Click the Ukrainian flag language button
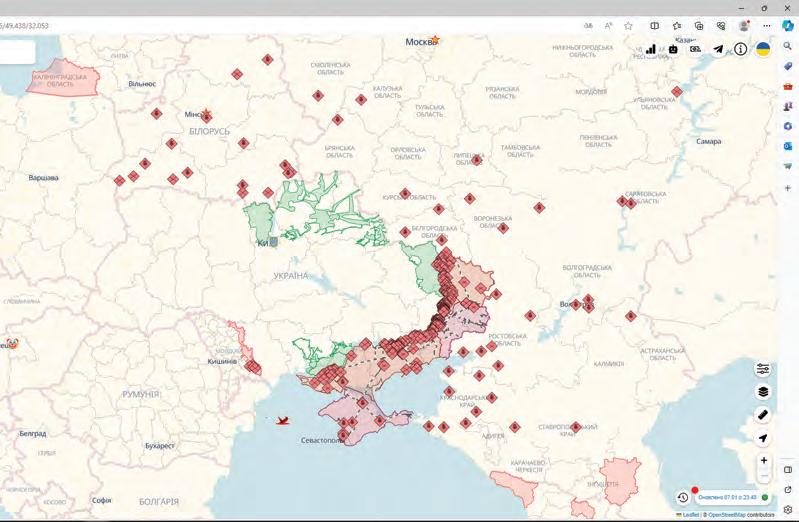 pyautogui.click(x=763, y=49)
